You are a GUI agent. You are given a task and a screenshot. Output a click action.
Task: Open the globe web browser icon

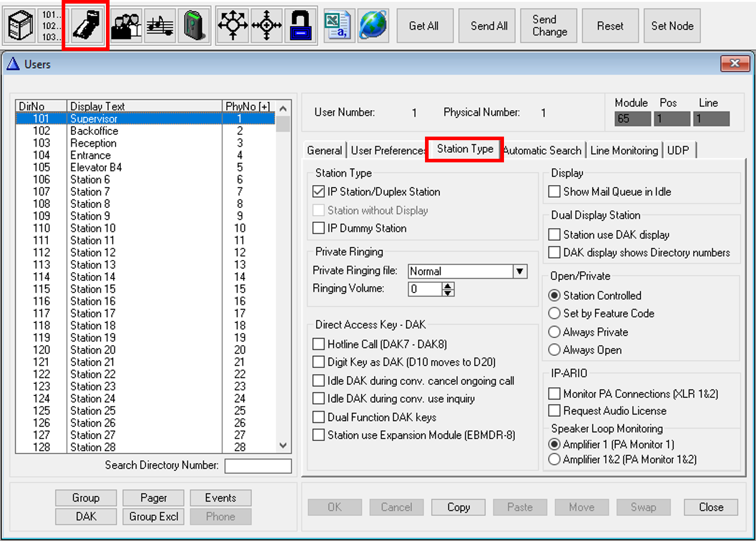(x=373, y=26)
